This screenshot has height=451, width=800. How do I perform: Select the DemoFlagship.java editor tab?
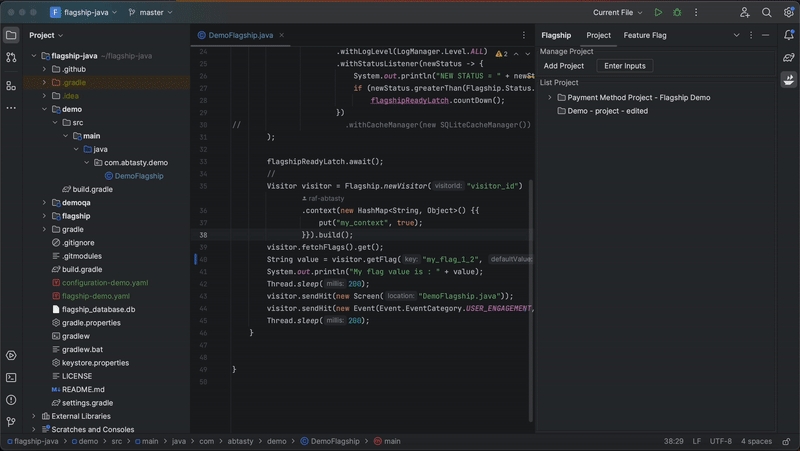point(240,35)
